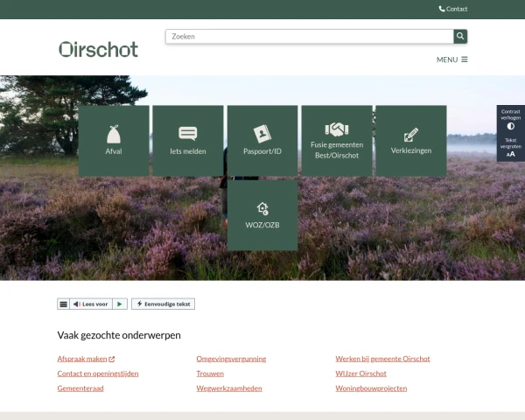This screenshot has width=525, height=420.
Task: Toggle Contrast verhogen
Action: click(x=510, y=120)
